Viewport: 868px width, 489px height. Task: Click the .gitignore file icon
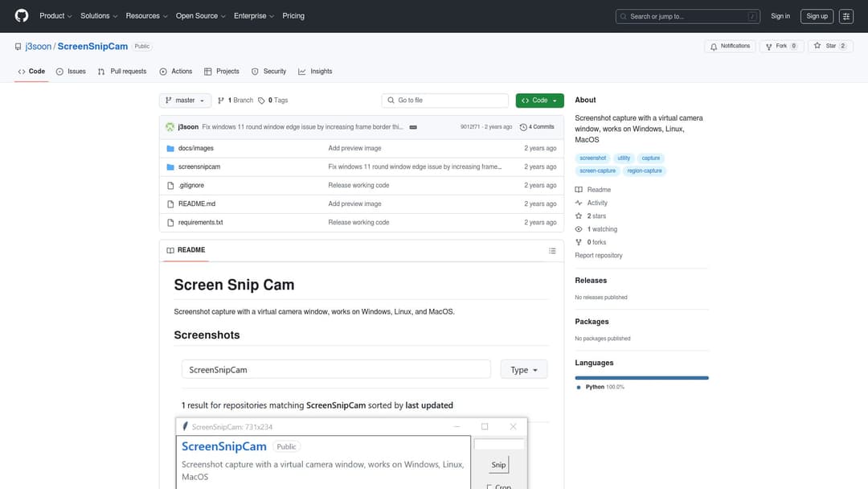point(170,186)
